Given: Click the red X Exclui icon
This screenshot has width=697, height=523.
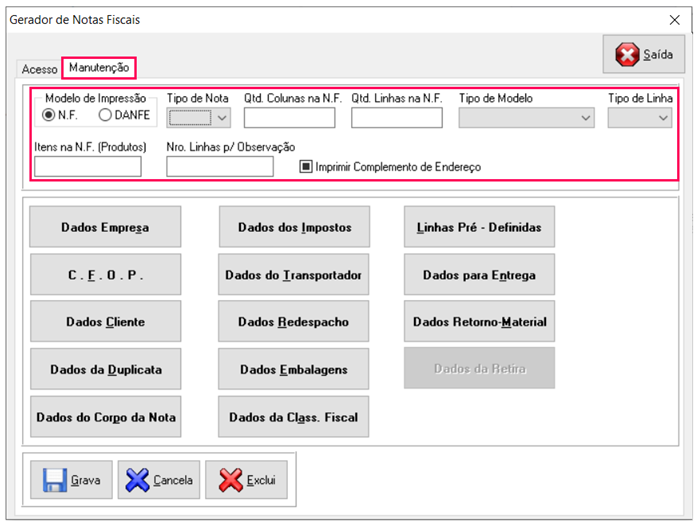Looking at the screenshot, I should [x=231, y=480].
